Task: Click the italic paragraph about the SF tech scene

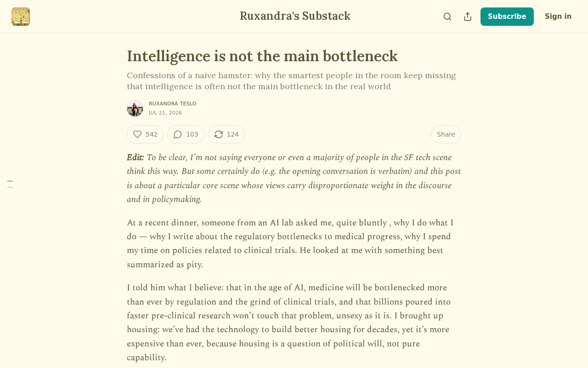Action: (294, 178)
